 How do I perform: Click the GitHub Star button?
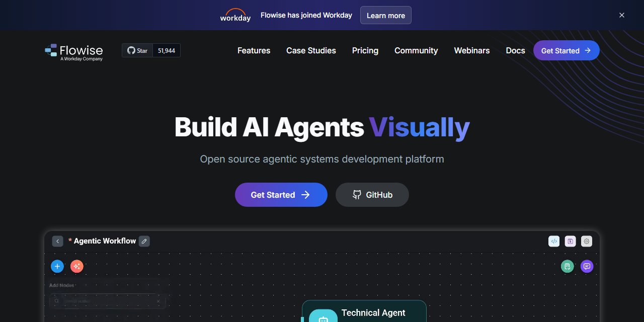coord(137,50)
